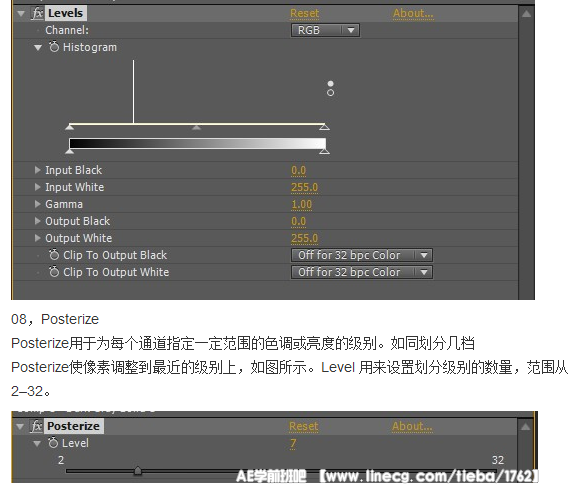Click the input black triangle under histogram

pos(70,127)
